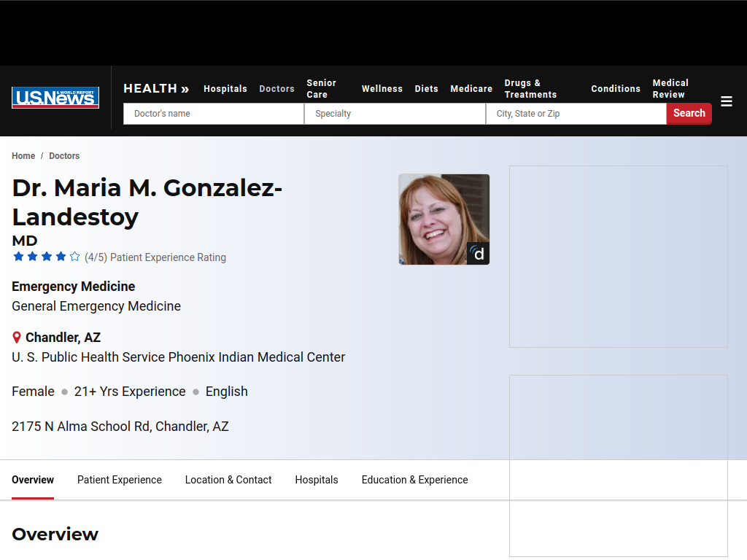This screenshot has width=747, height=560.
Task: Click the Emergency Medicine specialty heading
Action: tap(74, 287)
